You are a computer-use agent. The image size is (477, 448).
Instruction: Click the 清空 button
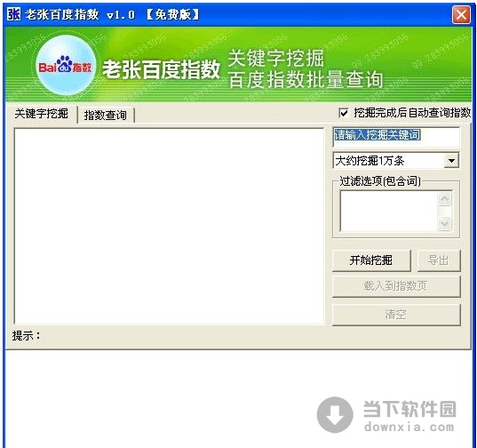pyautogui.click(x=396, y=315)
